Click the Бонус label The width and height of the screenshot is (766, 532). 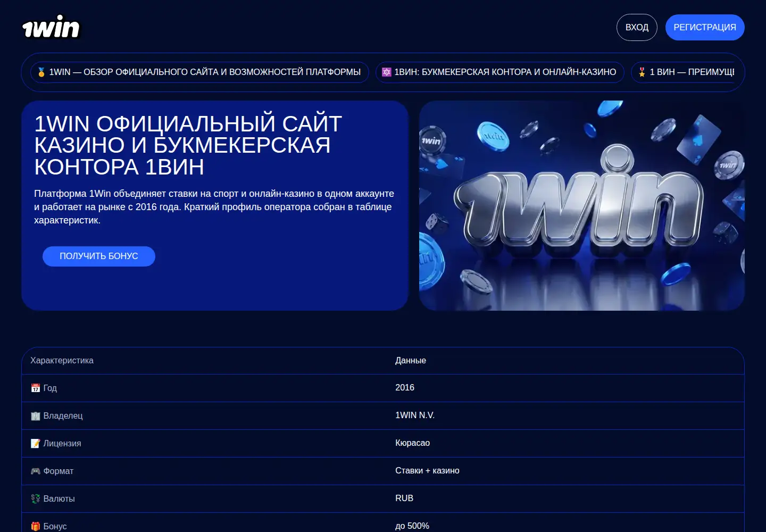click(x=55, y=526)
